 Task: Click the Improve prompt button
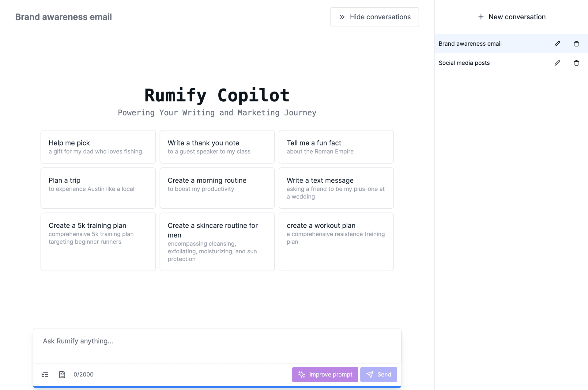click(x=325, y=374)
